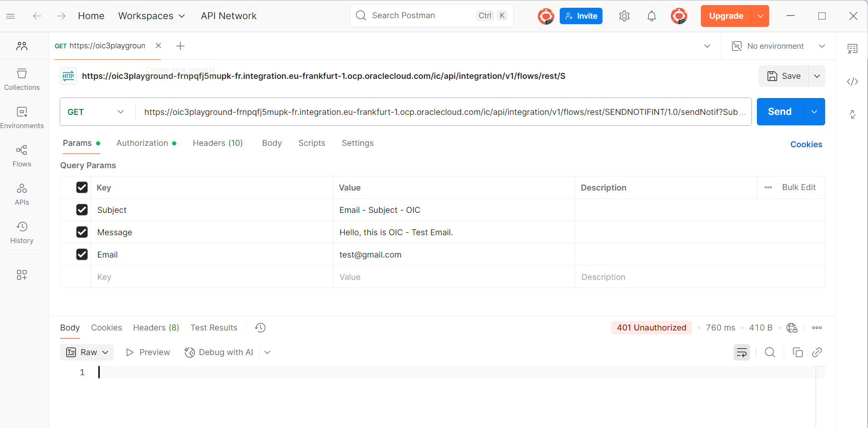Open the settings gear icon
868x428 pixels.
624,16
